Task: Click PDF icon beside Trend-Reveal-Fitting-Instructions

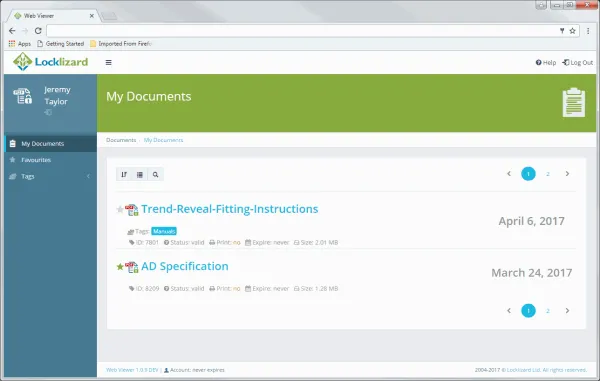Action: 132,210
